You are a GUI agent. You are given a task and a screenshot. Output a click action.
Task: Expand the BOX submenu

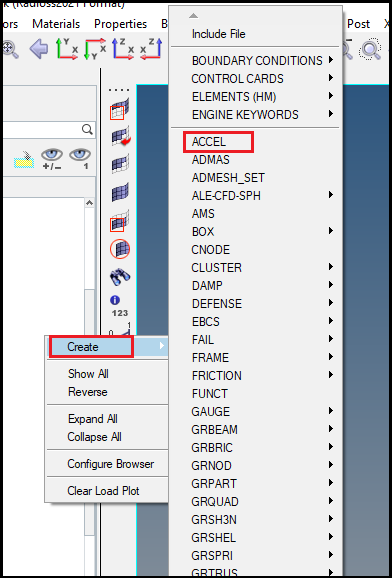(x=256, y=232)
